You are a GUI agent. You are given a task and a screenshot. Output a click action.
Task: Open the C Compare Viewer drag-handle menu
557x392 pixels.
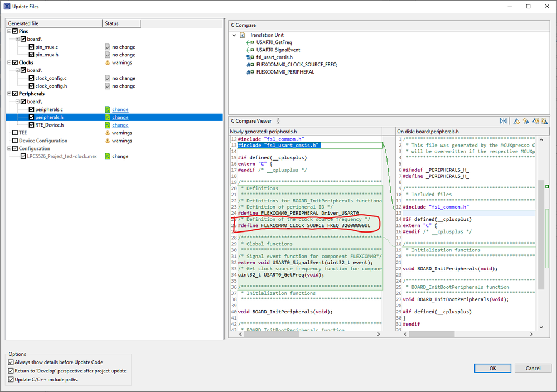[x=279, y=121]
